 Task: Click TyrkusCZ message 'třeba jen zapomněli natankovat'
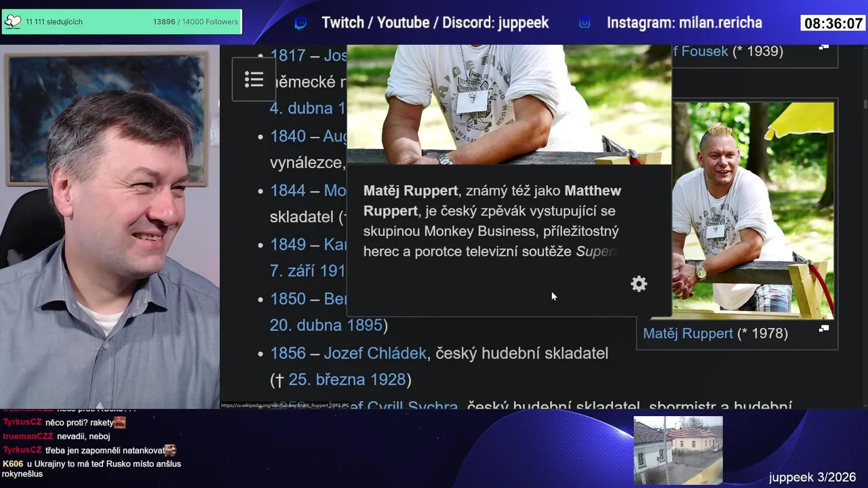[89, 450]
